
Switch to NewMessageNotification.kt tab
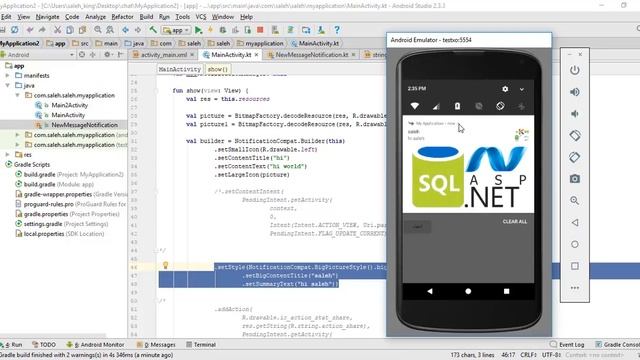coord(312,54)
